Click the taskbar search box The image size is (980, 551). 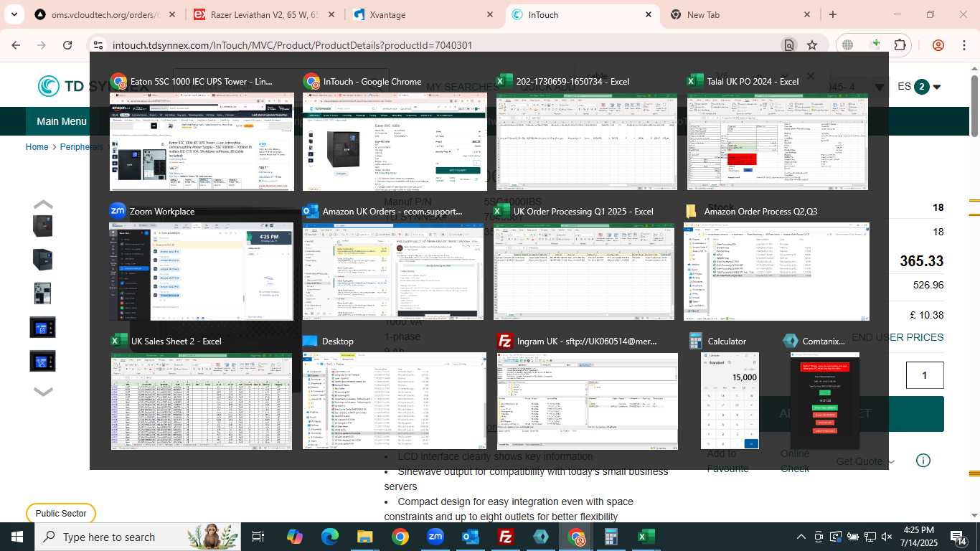click(138, 537)
